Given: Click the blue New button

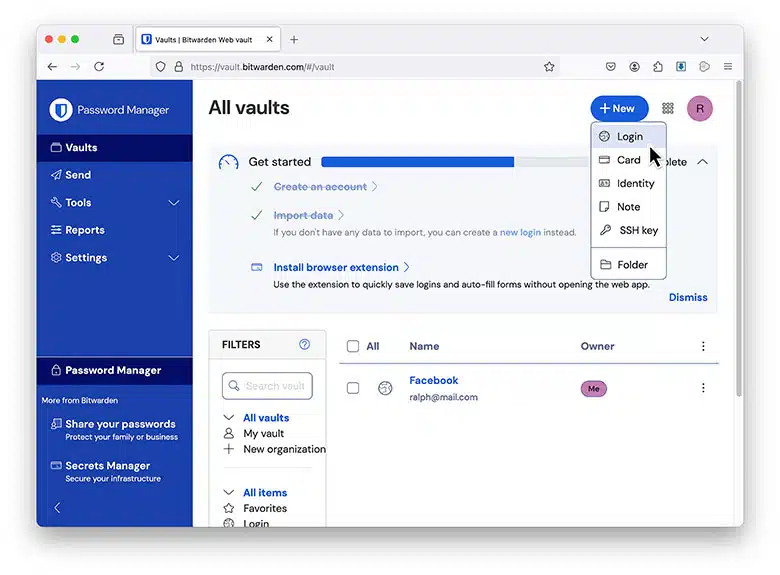Looking at the screenshot, I should click(x=619, y=108).
